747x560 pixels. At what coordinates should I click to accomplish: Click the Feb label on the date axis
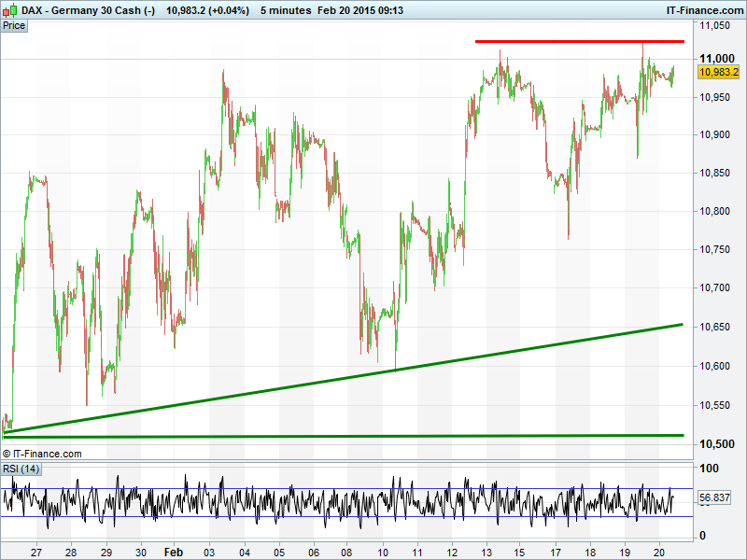coord(176,552)
